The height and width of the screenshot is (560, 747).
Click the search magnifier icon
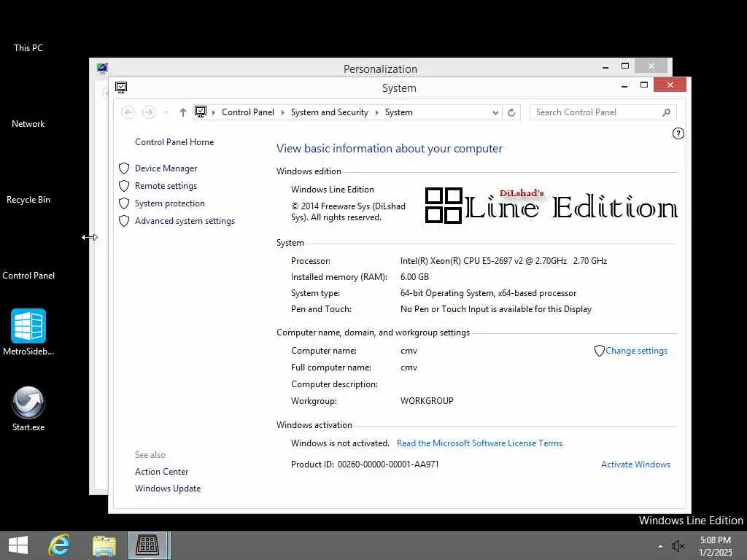click(666, 112)
